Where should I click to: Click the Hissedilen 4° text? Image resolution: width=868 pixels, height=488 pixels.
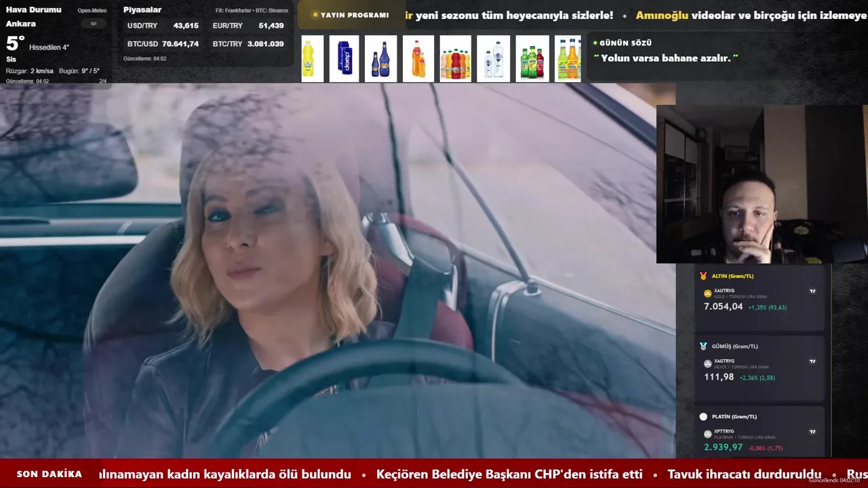coord(49,47)
